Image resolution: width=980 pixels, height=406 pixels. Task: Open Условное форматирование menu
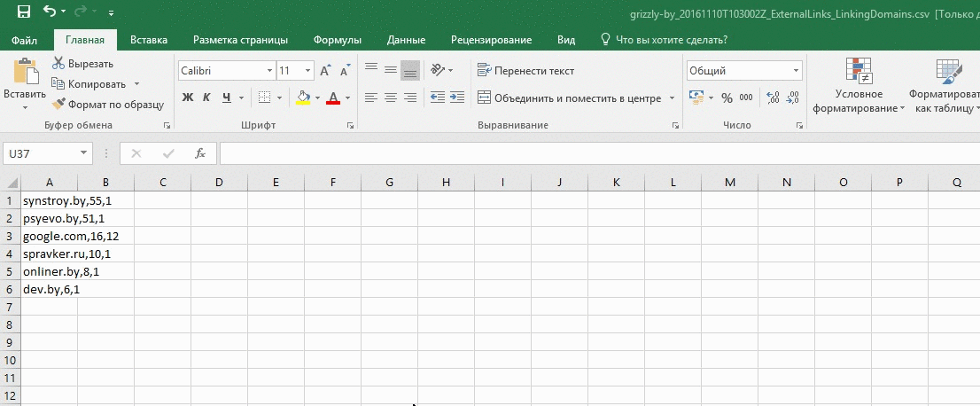(858, 86)
